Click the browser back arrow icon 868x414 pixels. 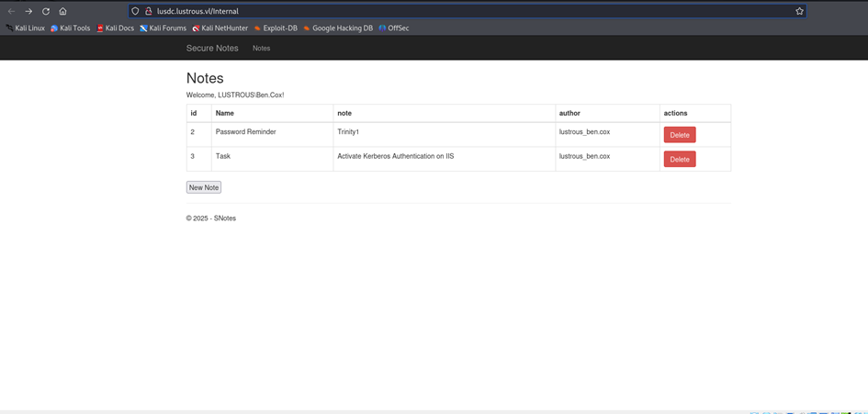click(x=11, y=11)
